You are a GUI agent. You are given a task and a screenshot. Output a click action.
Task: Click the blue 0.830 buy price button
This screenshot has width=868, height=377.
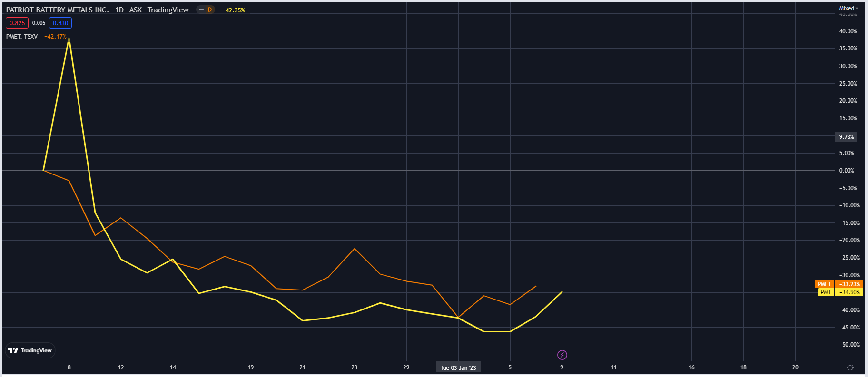tap(60, 23)
